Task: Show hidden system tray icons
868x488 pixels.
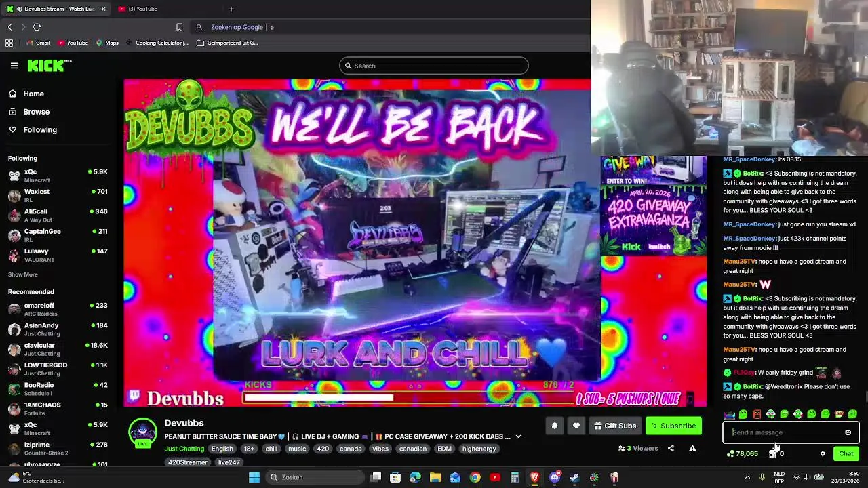Action: point(747,477)
